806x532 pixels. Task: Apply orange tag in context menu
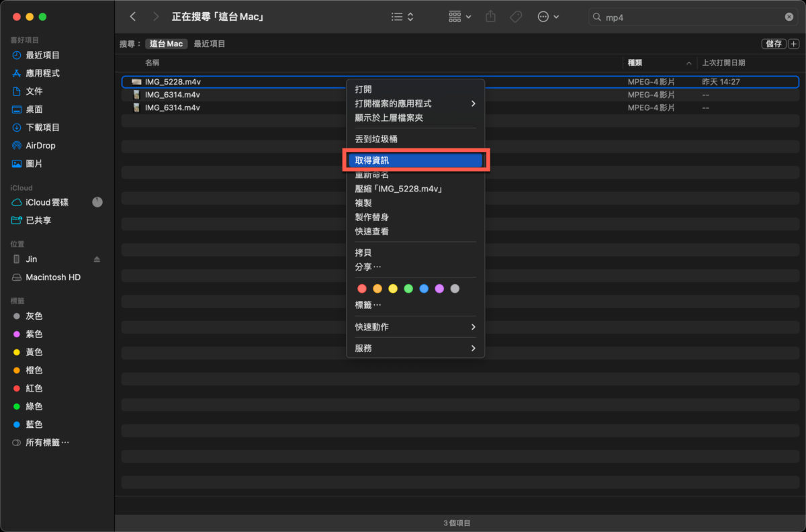(377, 289)
